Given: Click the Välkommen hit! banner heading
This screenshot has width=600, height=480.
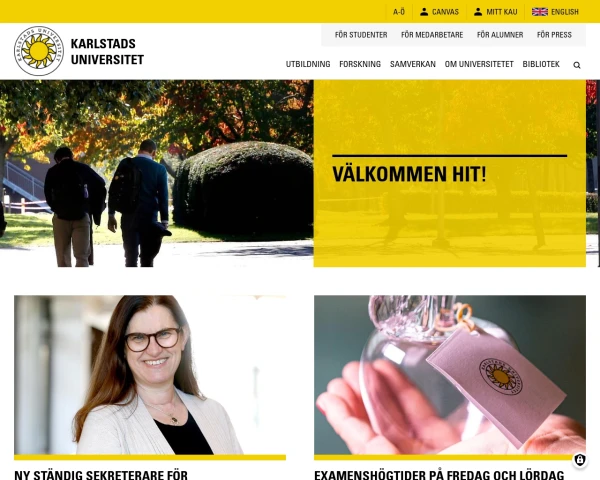Looking at the screenshot, I should (x=409, y=174).
